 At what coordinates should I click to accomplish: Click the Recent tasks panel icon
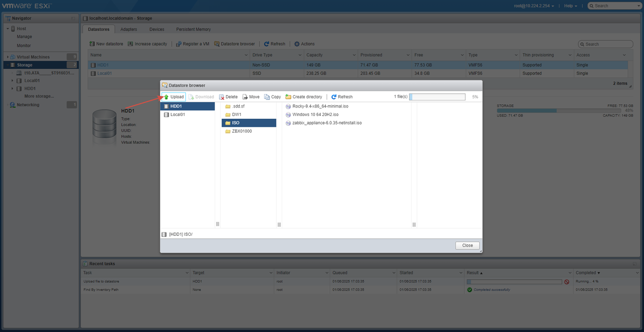[x=85, y=264]
